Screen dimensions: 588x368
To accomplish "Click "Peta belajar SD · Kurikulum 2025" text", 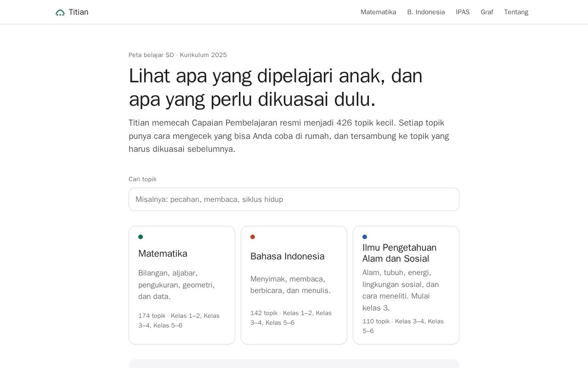I will tap(178, 55).
